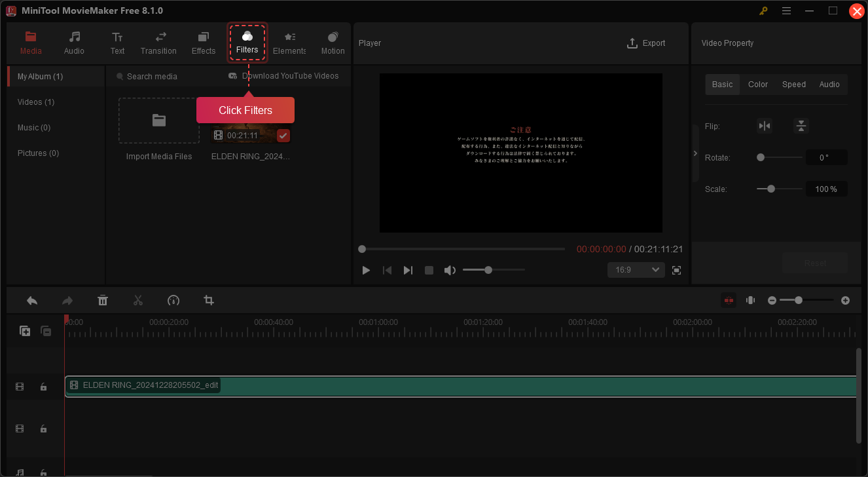Click the timeline vertical scrollbar
Image resolution: width=868 pixels, height=477 pixels.
click(859, 396)
